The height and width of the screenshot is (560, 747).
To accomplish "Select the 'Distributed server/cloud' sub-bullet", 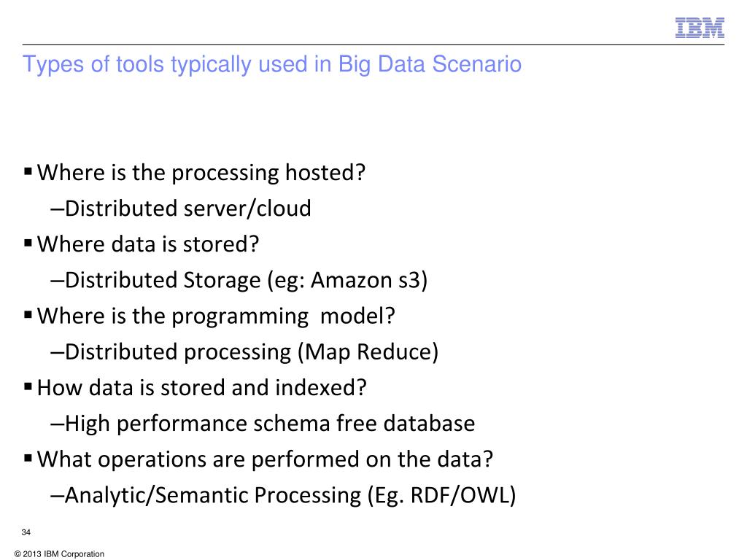I will (x=181, y=209).
